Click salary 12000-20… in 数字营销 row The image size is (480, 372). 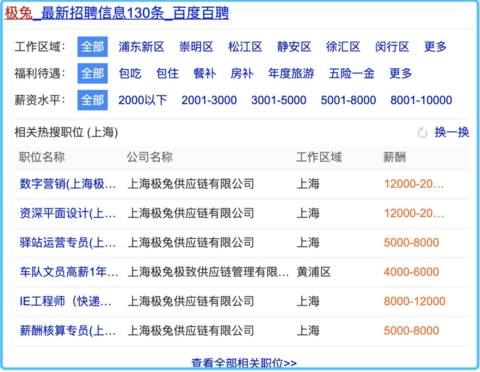[414, 184]
